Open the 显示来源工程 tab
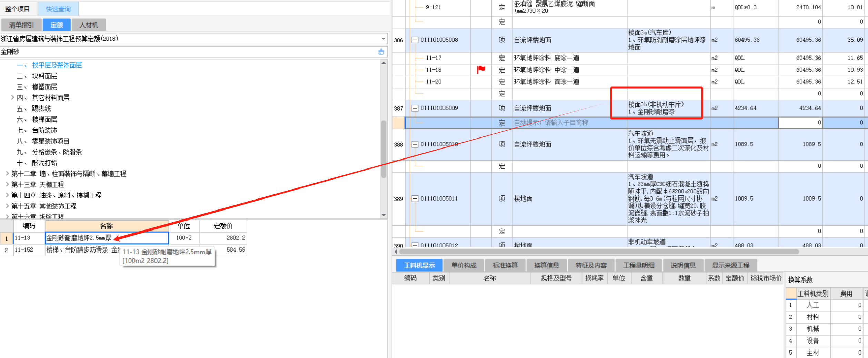This screenshot has width=868, height=358. click(731, 265)
